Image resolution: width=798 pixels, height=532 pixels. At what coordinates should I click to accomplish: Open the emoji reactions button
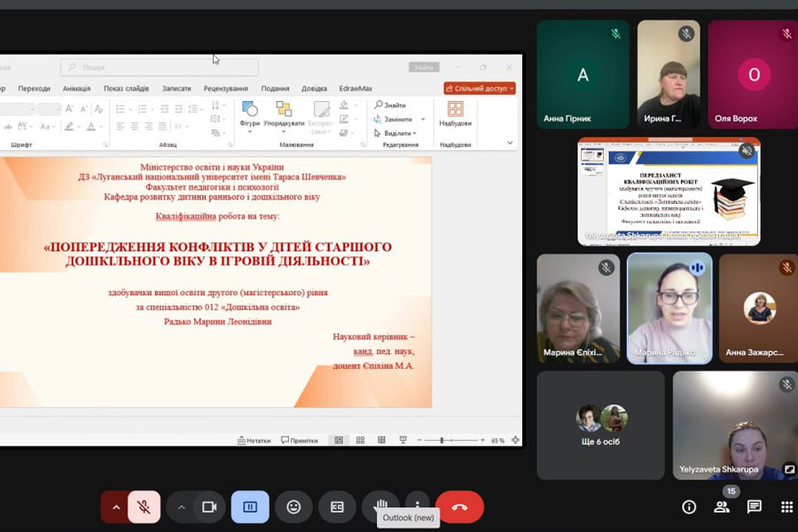[293, 507]
